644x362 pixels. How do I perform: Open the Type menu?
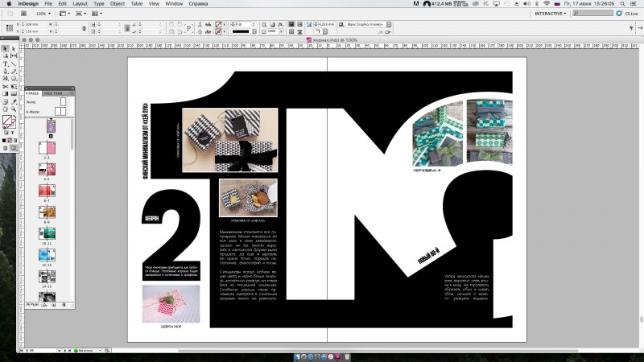click(x=98, y=4)
